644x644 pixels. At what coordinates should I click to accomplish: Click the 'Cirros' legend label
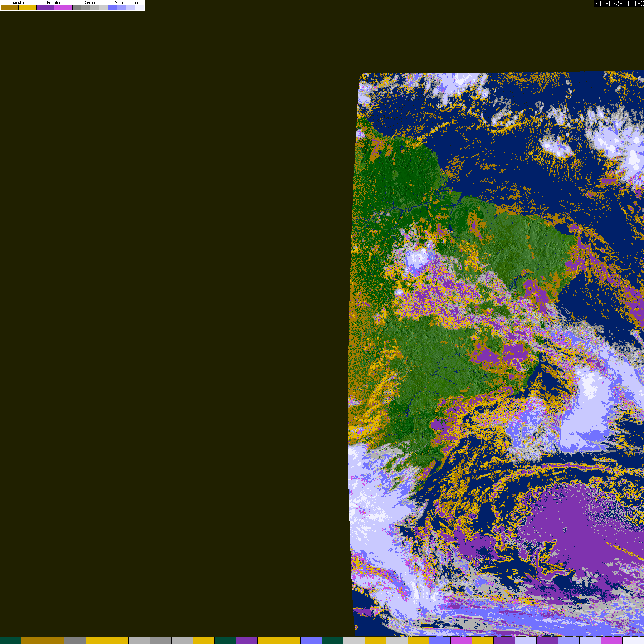pos(90,3)
